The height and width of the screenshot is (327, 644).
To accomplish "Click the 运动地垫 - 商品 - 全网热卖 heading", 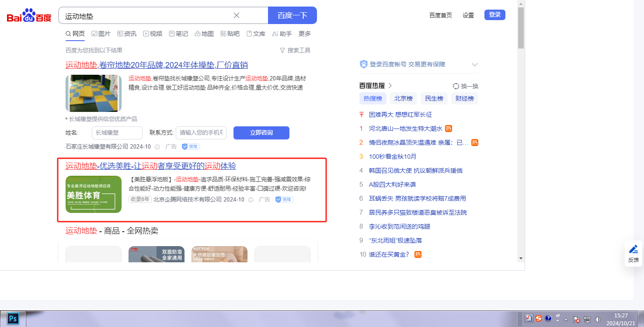I will pyautogui.click(x=112, y=231).
